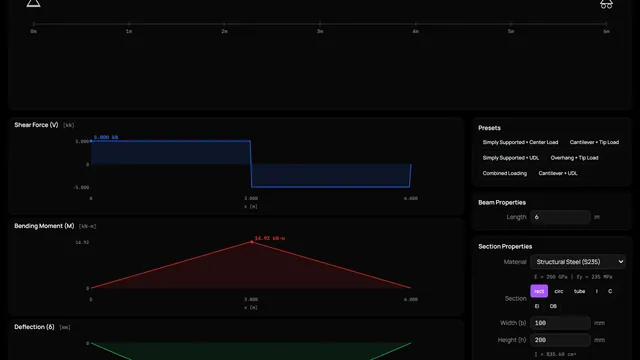640x360 pixels.
Task: Open the Material dropdown
Action: tap(578, 262)
